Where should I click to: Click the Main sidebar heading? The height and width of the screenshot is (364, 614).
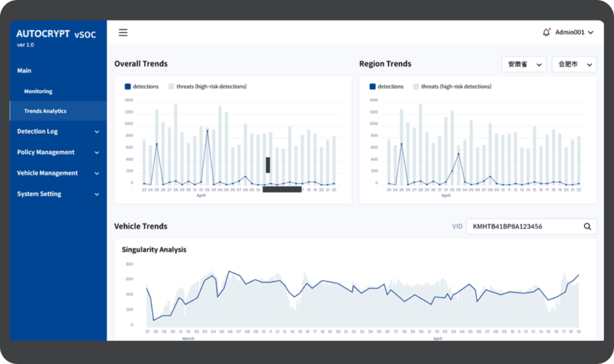click(25, 71)
